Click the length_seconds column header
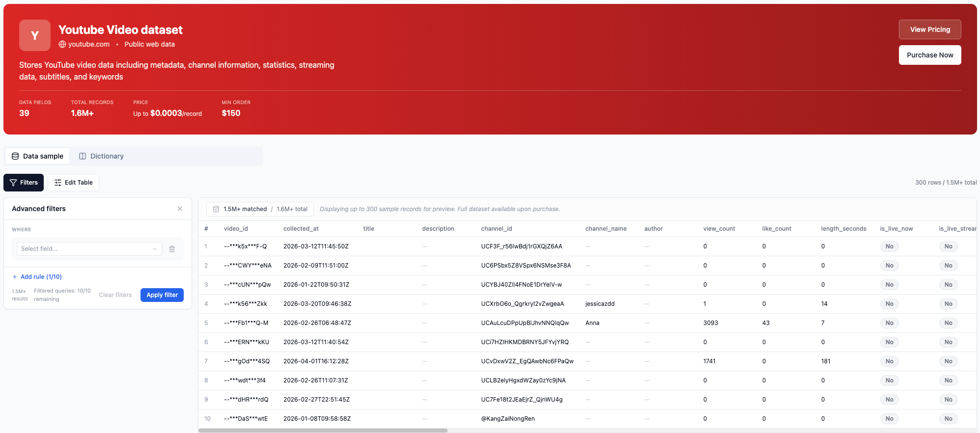 click(843, 229)
